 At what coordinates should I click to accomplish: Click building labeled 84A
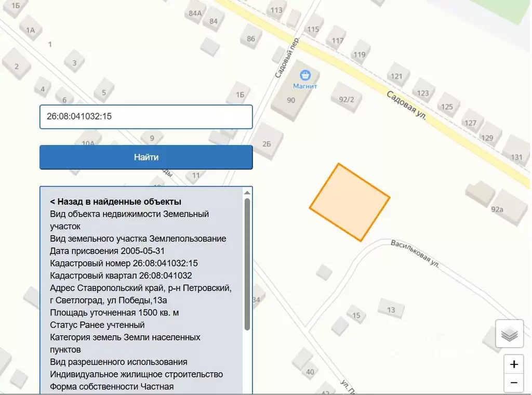point(194,12)
